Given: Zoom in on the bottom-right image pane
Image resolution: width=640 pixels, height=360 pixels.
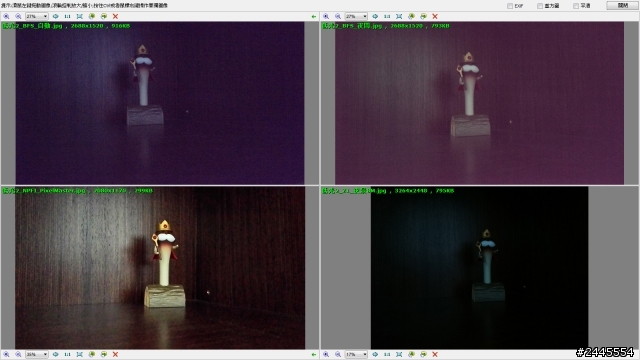Looking at the screenshot, I should click(326, 354).
